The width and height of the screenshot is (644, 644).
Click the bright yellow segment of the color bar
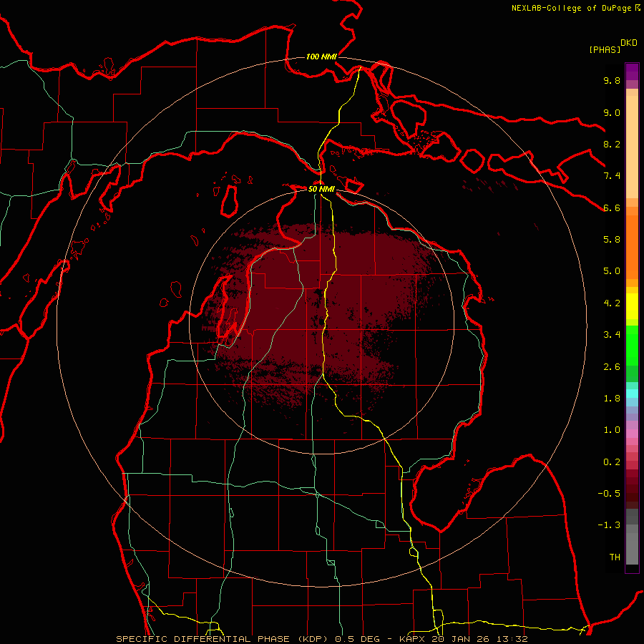point(632,306)
